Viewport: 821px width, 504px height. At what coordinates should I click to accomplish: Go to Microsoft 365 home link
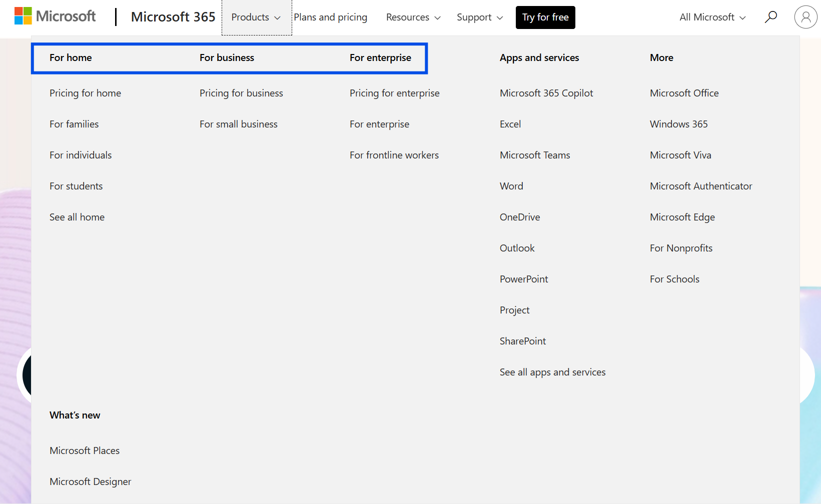coord(173,17)
